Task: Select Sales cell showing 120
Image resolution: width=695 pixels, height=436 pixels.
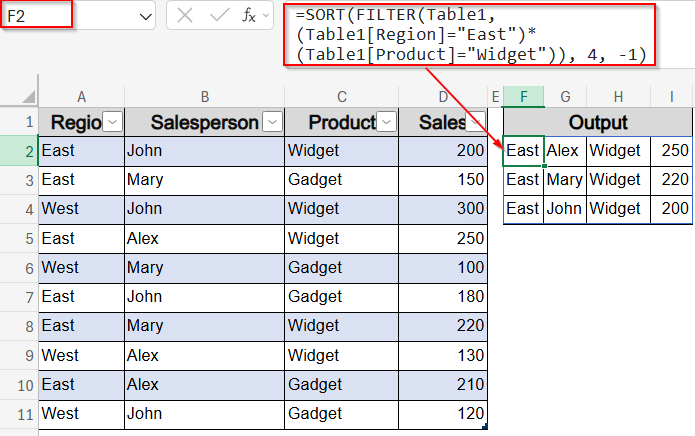Action: [x=443, y=414]
